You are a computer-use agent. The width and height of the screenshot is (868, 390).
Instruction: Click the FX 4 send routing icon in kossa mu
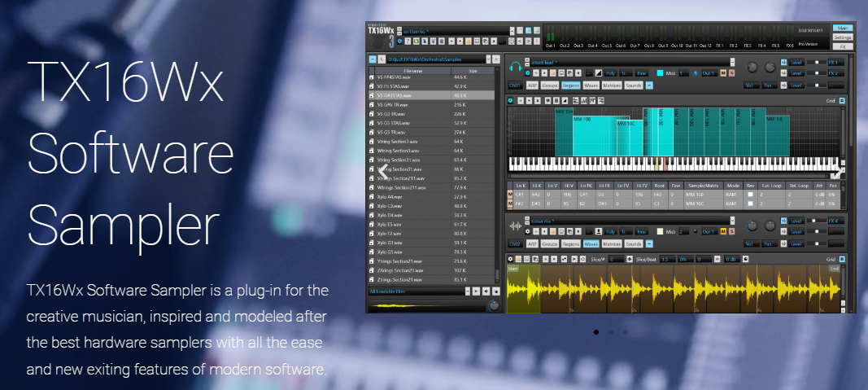(x=783, y=221)
